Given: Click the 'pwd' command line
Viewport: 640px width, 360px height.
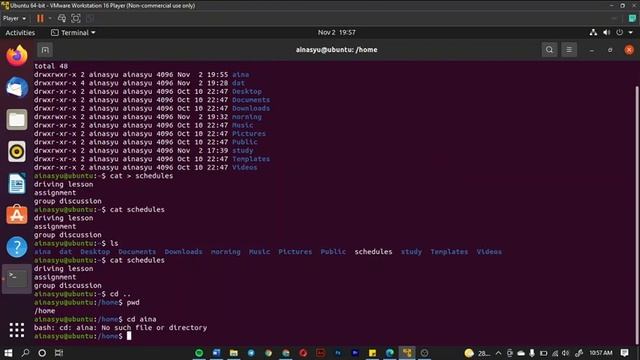Looking at the screenshot, I should (x=87, y=302).
